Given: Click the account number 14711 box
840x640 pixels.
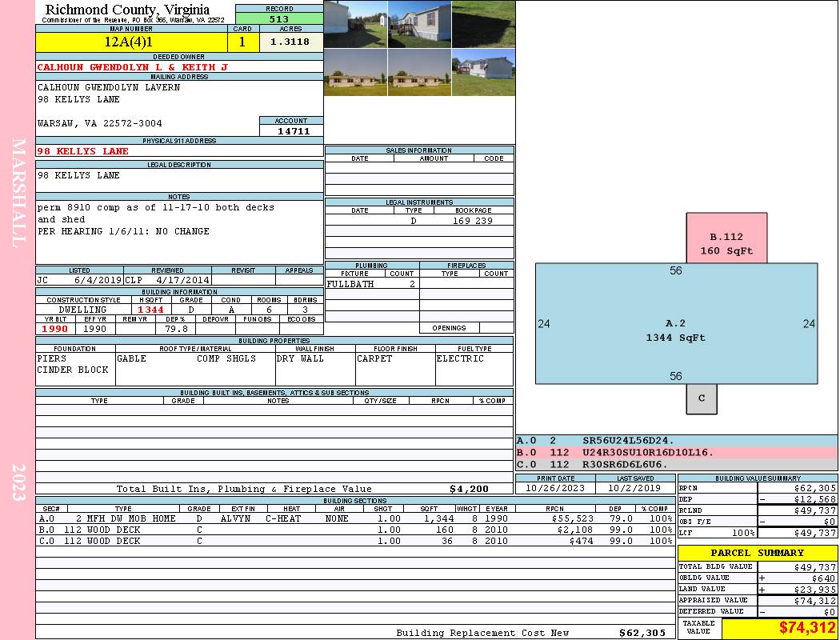Looking at the screenshot, I should (292, 131).
